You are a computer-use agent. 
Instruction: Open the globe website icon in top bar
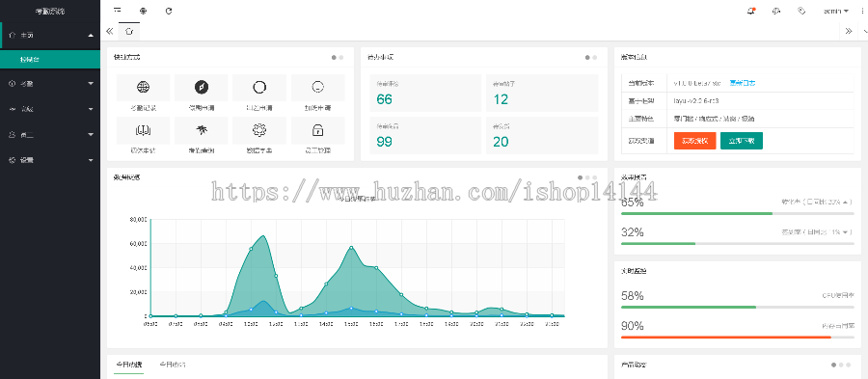(x=144, y=11)
